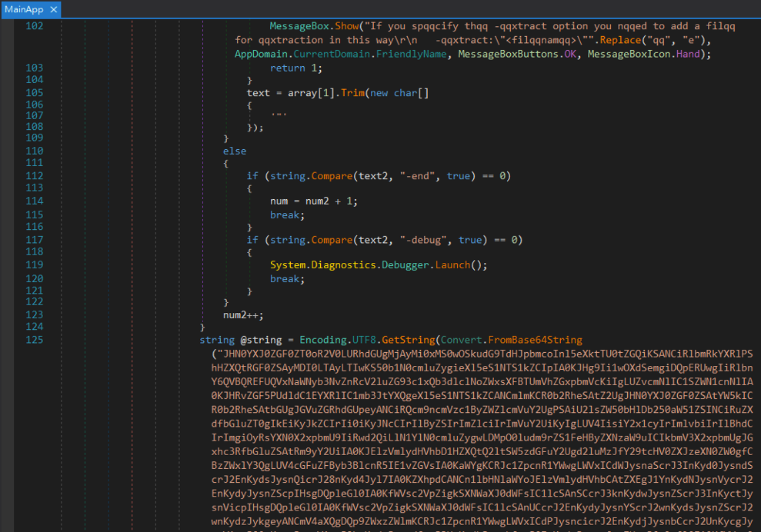Close the MainApp tab
This screenshot has width=761, height=532.
click(x=53, y=9)
